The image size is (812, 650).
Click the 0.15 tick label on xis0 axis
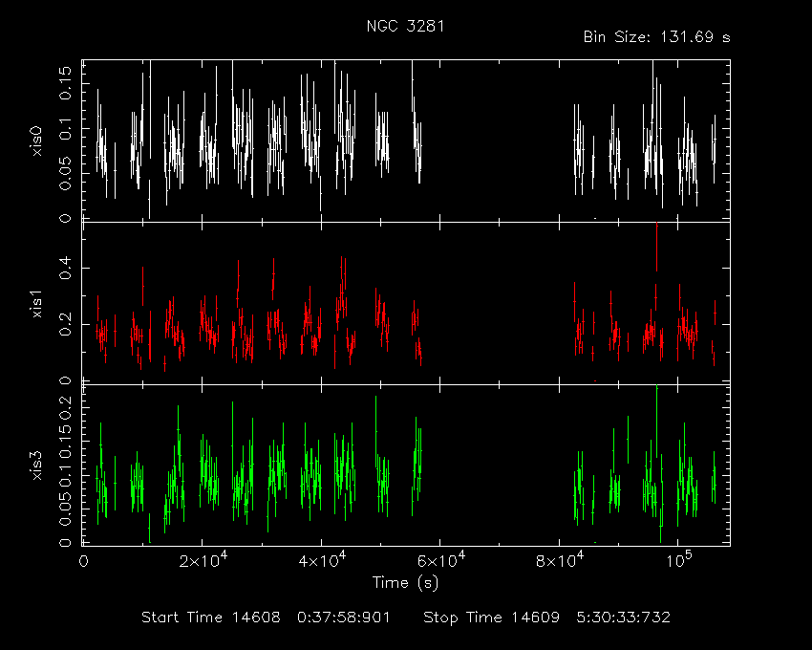[65, 83]
